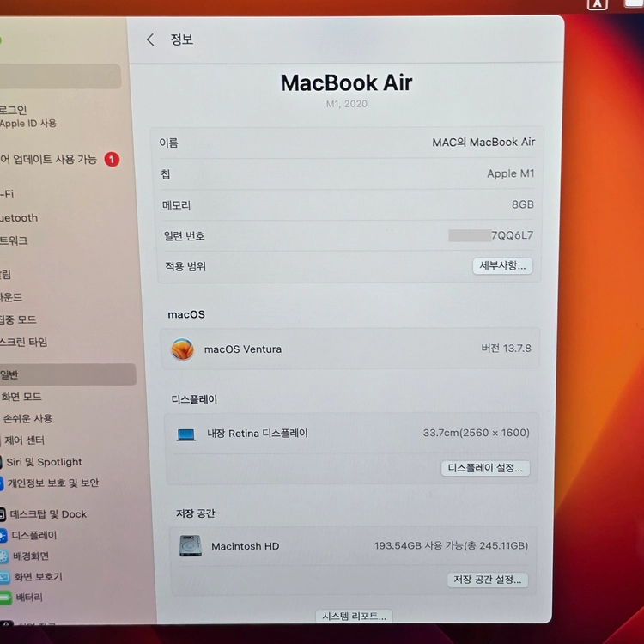Screen dimensions: 644x644
Task: Click the 배터리 sidebar icon
Action: [6, 598]
